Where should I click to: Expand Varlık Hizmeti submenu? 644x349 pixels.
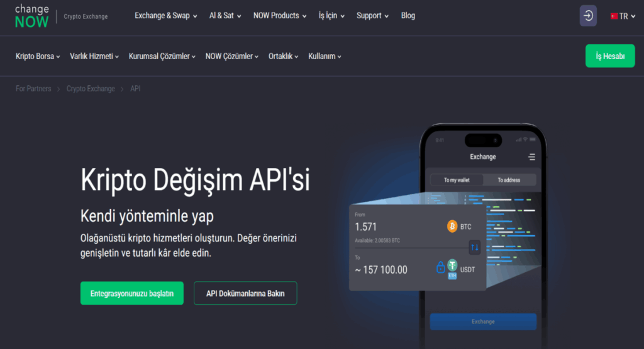[x=94, y=56]
